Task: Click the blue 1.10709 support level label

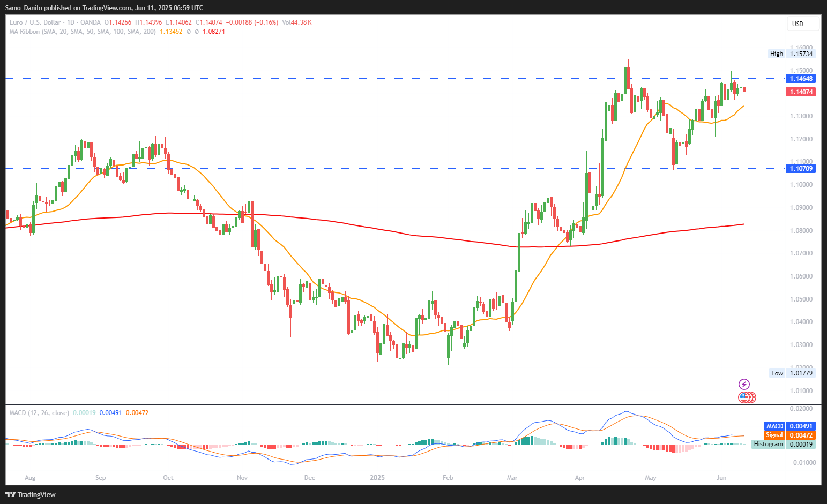Action: 801,169
